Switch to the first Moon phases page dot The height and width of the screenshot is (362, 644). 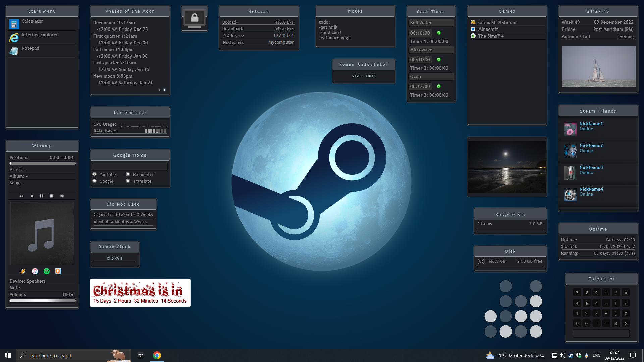(x=159, y=89)
